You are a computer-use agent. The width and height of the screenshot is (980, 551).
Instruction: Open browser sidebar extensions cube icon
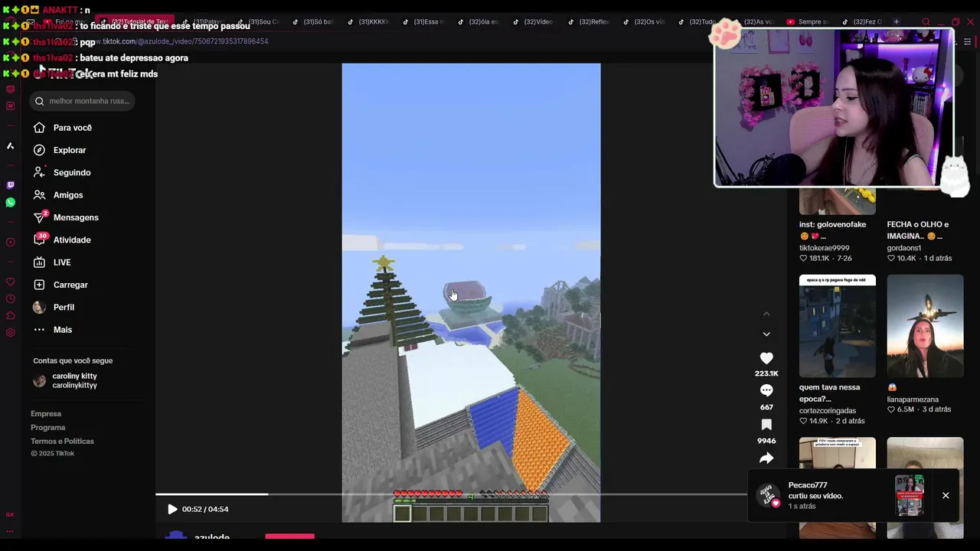click(x=10, y=316)
